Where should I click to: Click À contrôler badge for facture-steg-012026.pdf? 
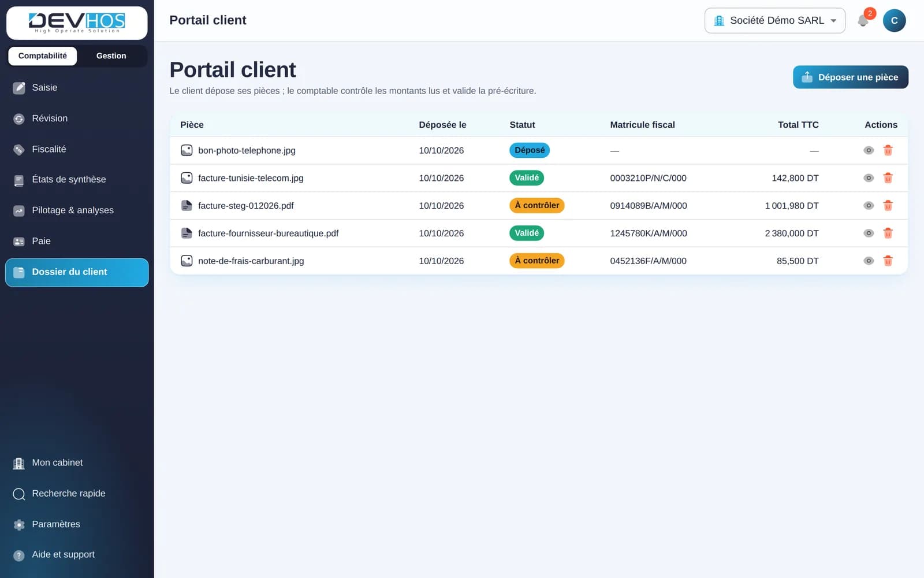click(537, 206)
